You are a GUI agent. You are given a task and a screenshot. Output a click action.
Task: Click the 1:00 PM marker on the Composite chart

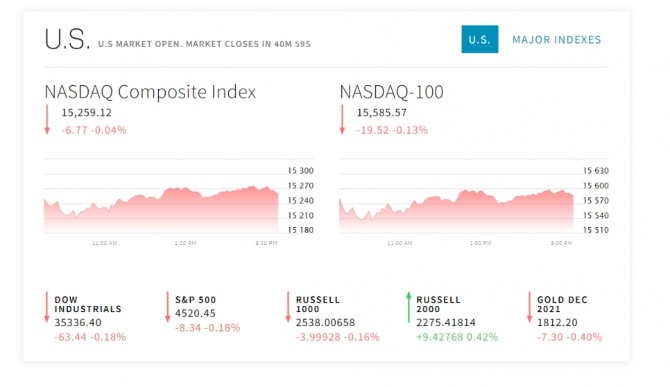[x=185, y=243]
